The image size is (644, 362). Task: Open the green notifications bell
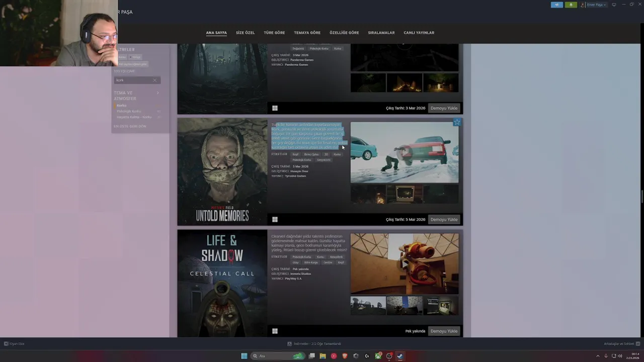pyautogui.click(x=571, y=5)
